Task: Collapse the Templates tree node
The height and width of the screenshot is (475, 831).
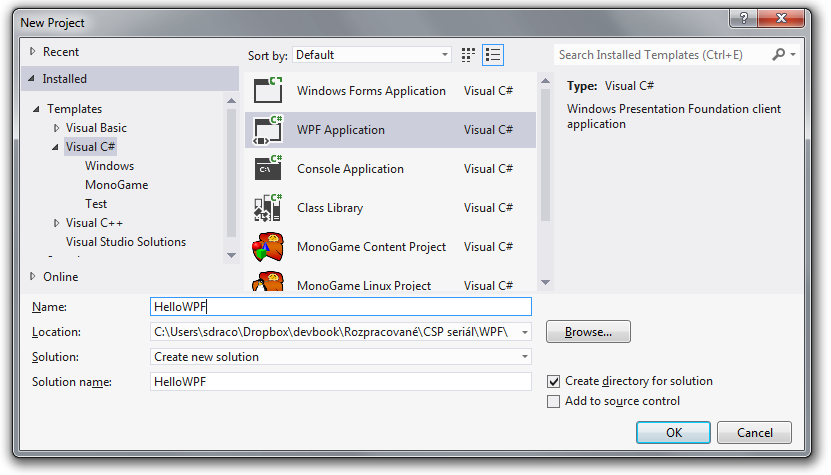Action: pyautogui.click(x=36, y=109)
